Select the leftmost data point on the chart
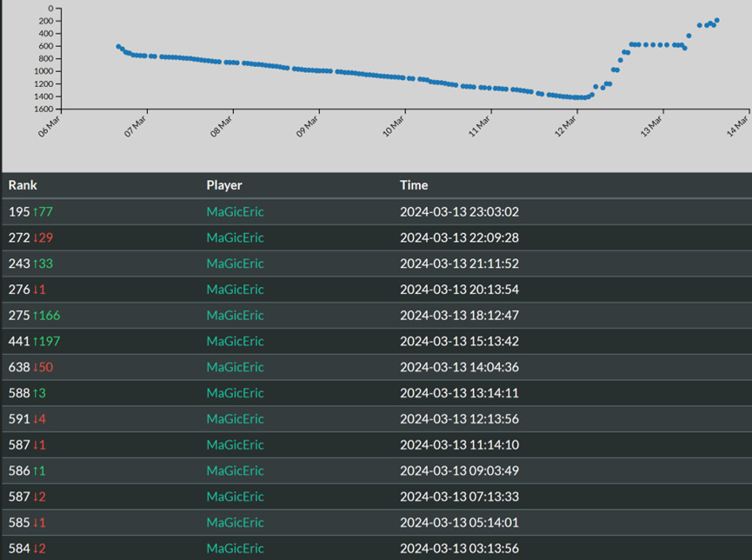 118,47
